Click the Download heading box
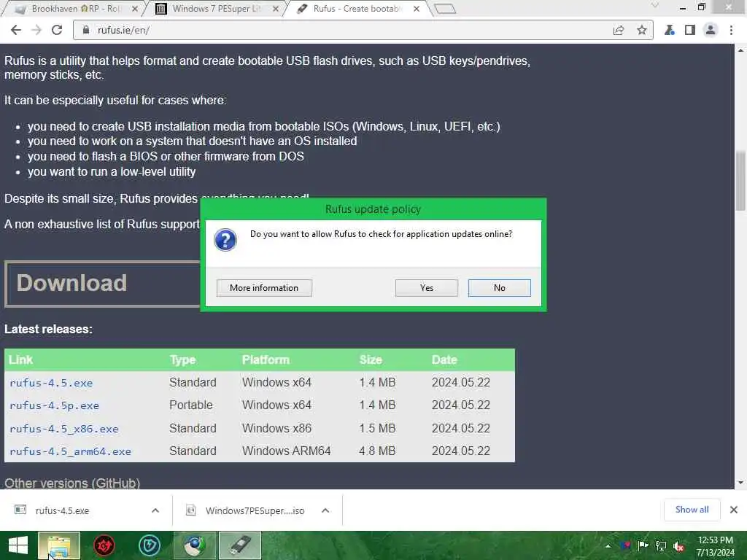Image resolution: width=747 pixels, height=560 pixels. [x=102, y=284]
